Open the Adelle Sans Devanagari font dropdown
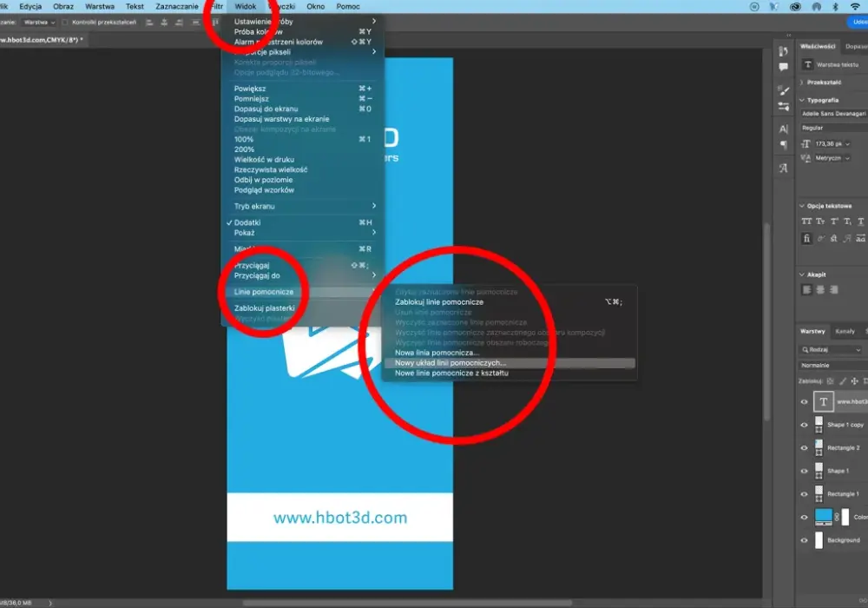 point(833,114)
